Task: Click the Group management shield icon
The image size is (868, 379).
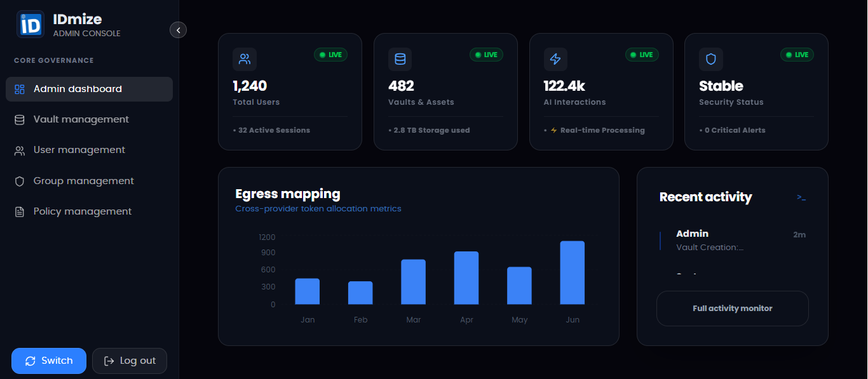Action: point(20,181)
